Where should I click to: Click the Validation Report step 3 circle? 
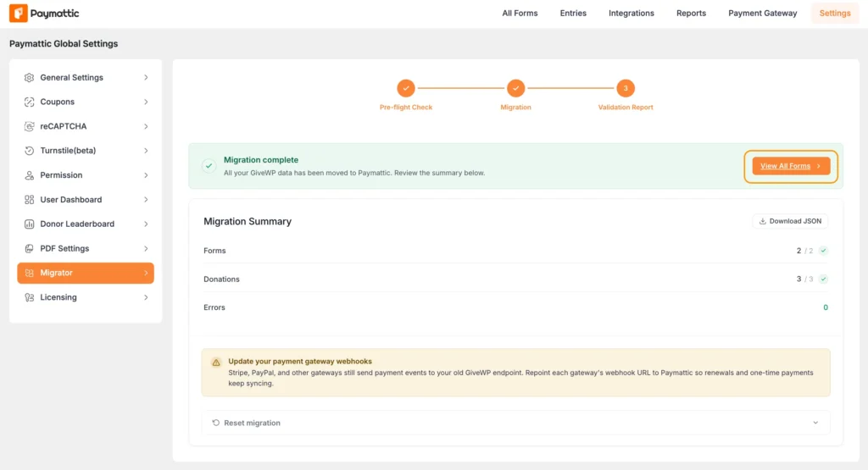pos(626,88)
